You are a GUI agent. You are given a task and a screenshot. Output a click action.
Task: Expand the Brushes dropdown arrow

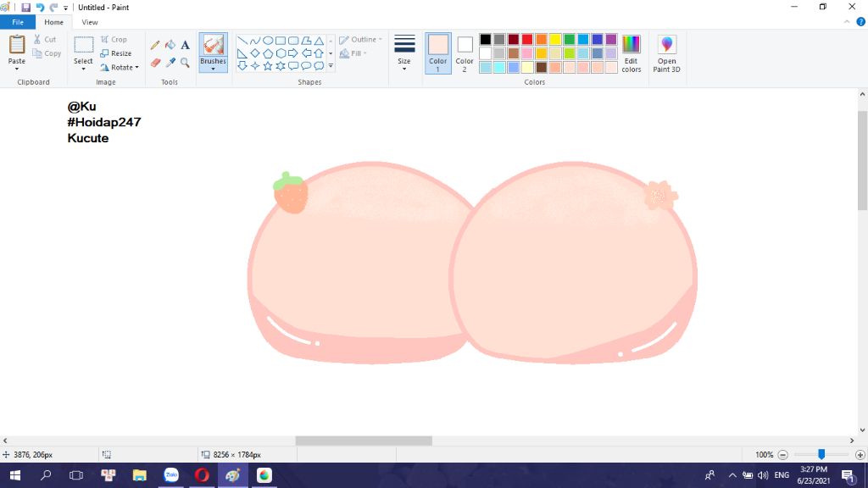click(x=213, y=69)
